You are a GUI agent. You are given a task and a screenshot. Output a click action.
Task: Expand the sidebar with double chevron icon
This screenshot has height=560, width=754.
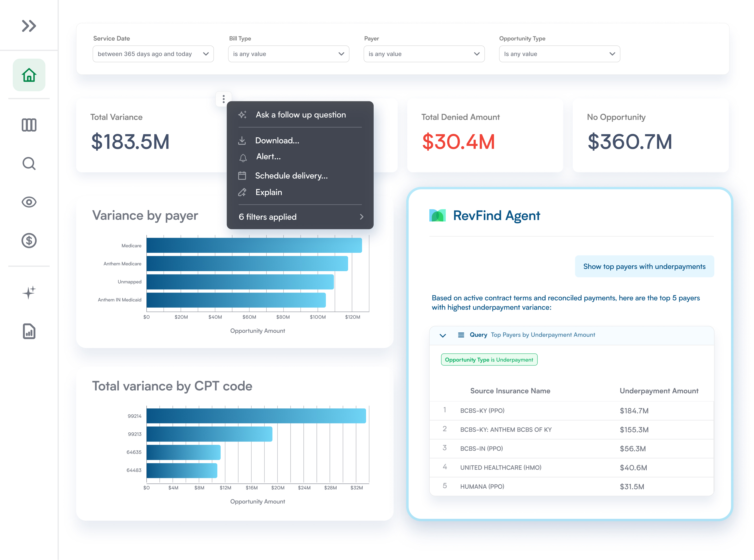pos(29,26)
